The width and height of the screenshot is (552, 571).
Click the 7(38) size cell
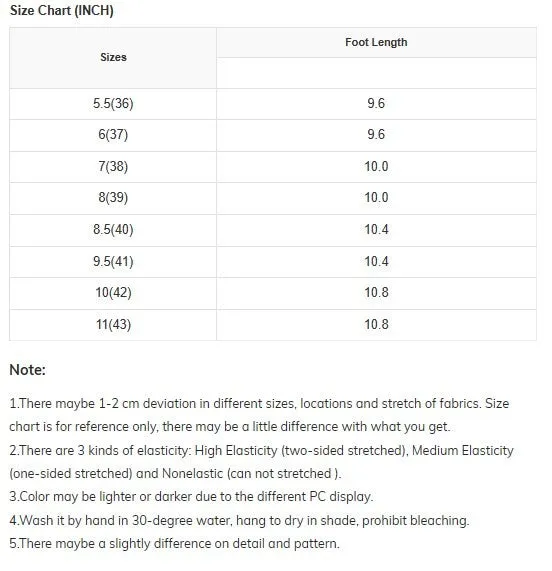pos(113,167)
